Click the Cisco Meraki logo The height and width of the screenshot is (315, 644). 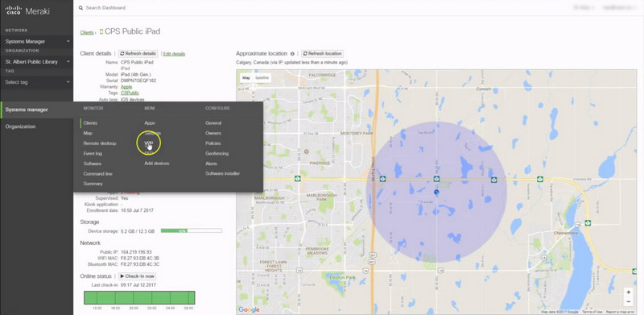27,10
